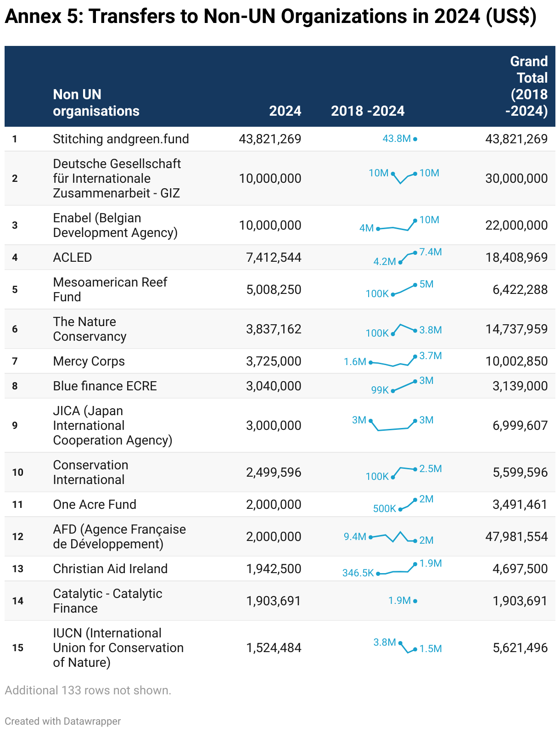
Task: Click the 2,499,596 value for 2024
Action: [274, 473]
